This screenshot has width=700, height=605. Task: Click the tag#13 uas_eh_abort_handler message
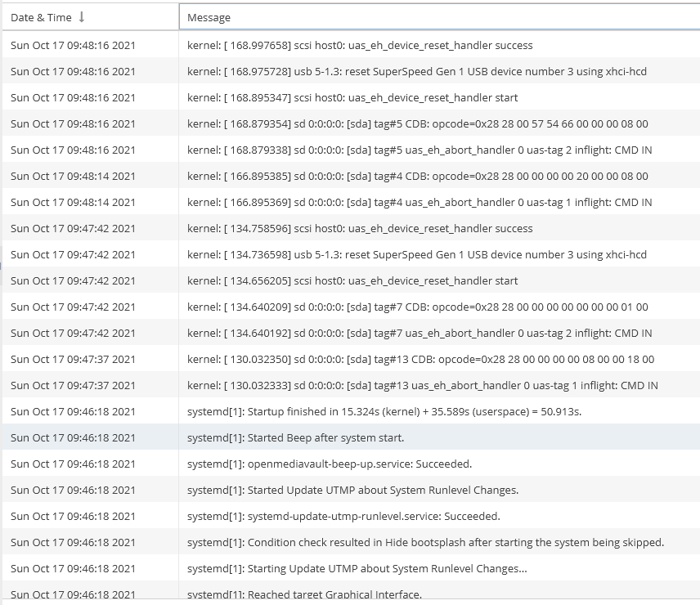click(x=423, y=386)
